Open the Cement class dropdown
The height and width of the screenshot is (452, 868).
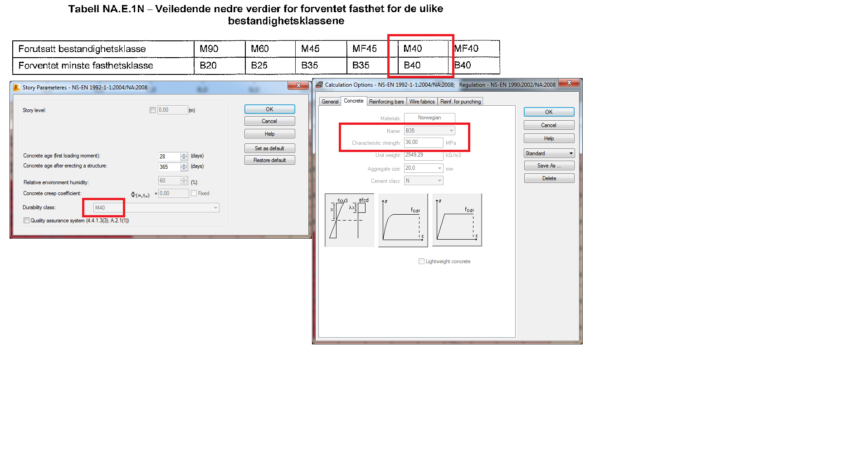(x=438, y=180)
